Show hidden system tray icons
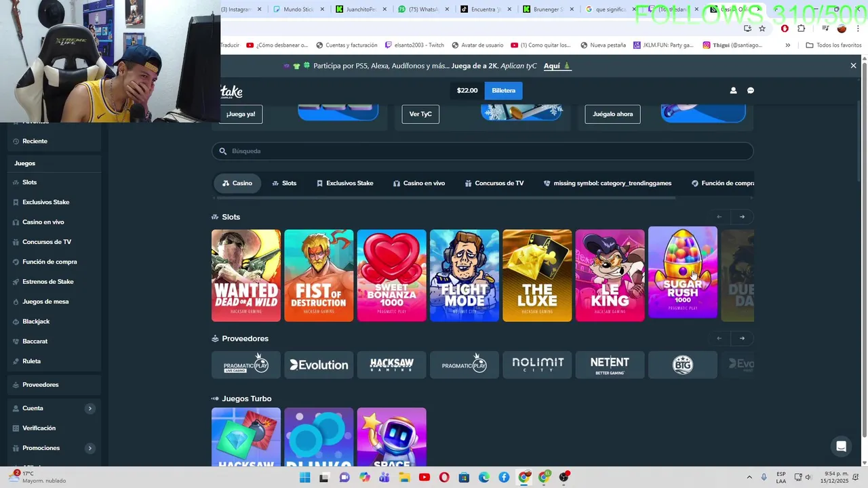868x488 pixels. (x=749, y=477)
